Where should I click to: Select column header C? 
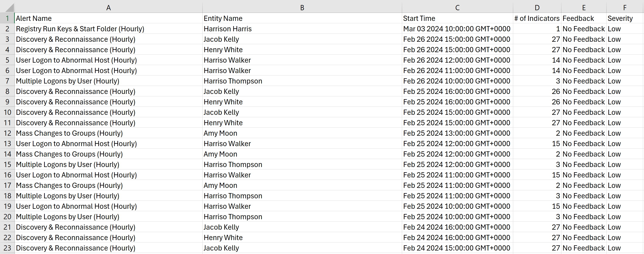tap(457, 7)
